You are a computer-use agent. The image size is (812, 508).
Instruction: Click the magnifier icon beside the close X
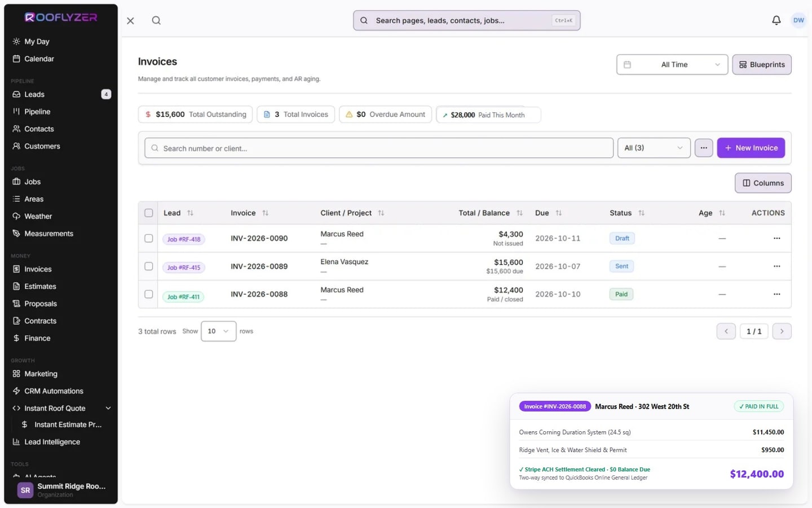pyautogui.click(x=156, y=20)
